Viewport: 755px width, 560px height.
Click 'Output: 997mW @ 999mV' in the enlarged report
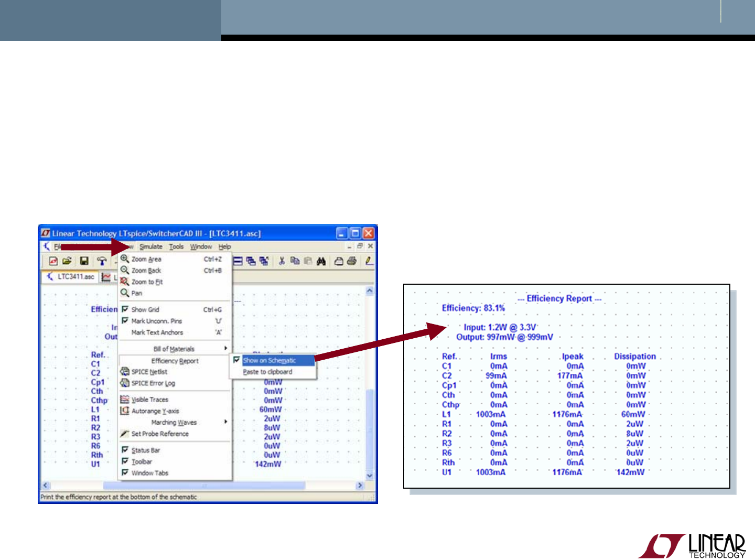504,337
